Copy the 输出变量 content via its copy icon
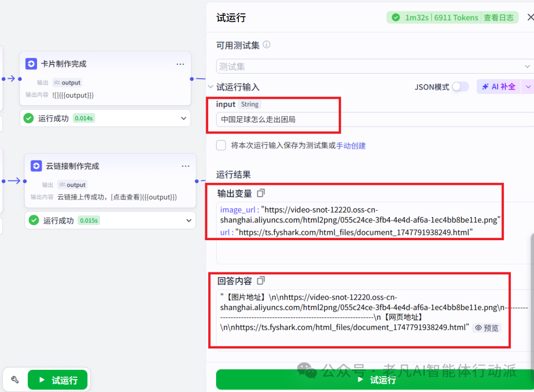This screenshot has height=392, width=534. click(261, 193)
